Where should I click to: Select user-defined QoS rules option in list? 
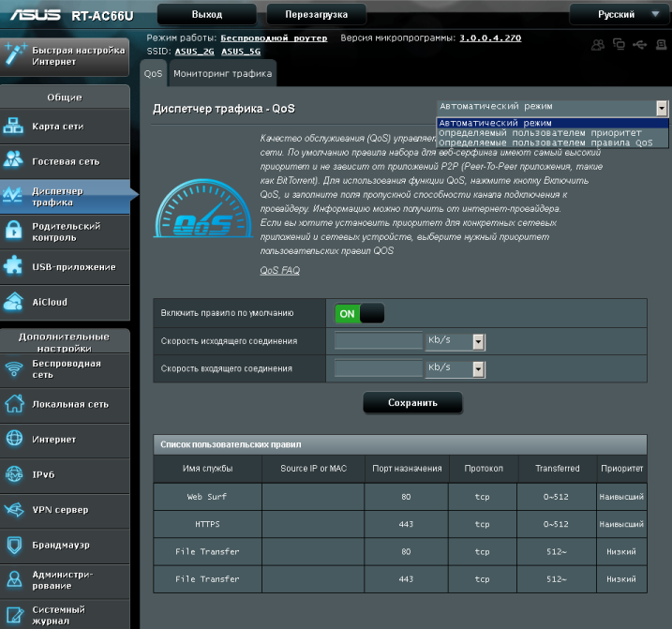click(552, 142)
